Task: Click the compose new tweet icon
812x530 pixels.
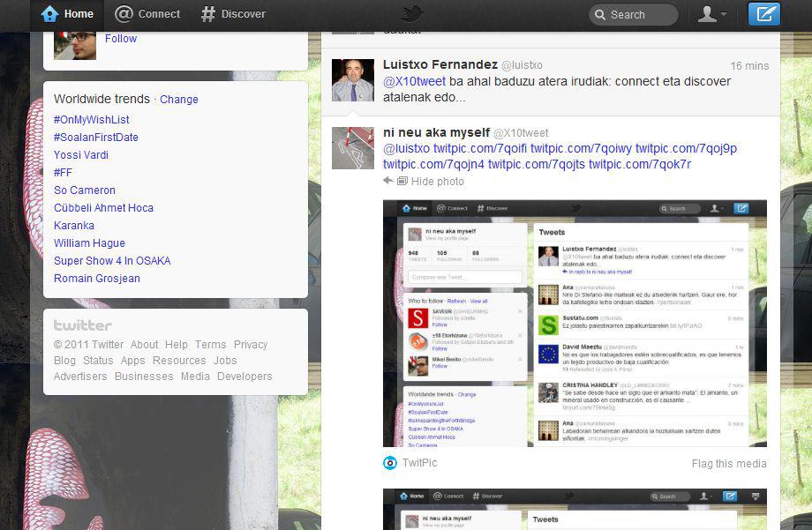Action: (x=763, y=14)
